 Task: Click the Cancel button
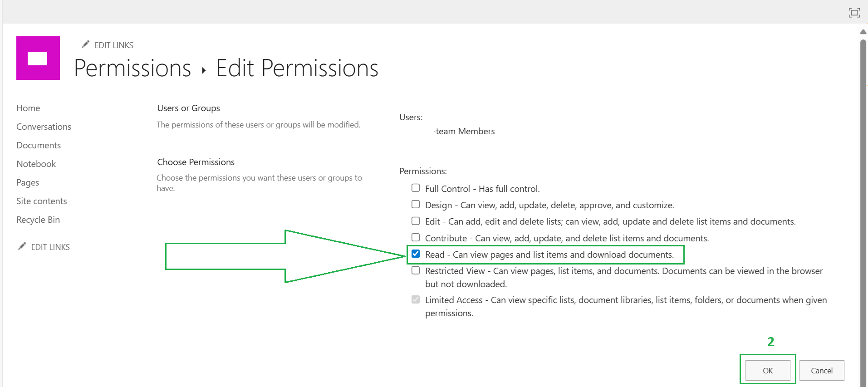822,370
